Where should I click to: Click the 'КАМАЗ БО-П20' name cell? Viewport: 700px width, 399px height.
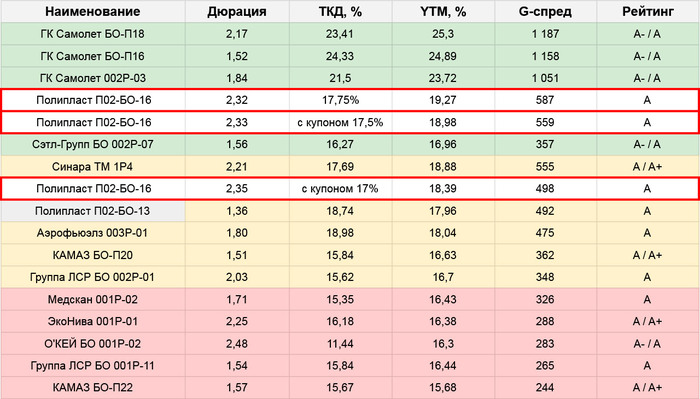click(93, 255)
